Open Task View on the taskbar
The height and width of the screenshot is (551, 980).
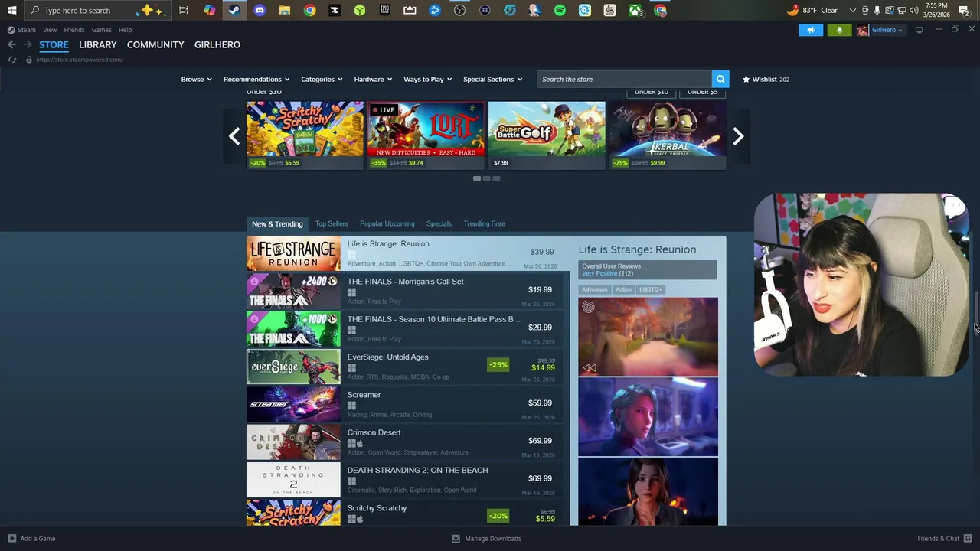[184, 10]
